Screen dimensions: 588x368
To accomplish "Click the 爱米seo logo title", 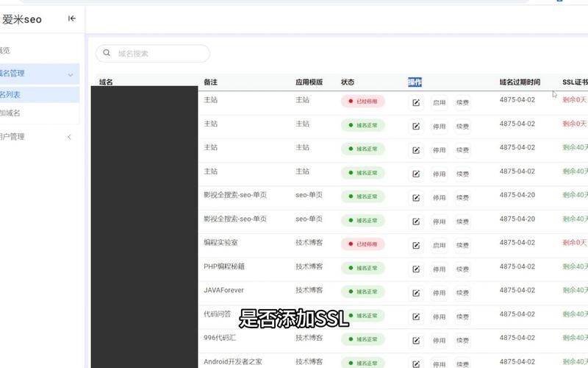I will (x=22, y=20).
